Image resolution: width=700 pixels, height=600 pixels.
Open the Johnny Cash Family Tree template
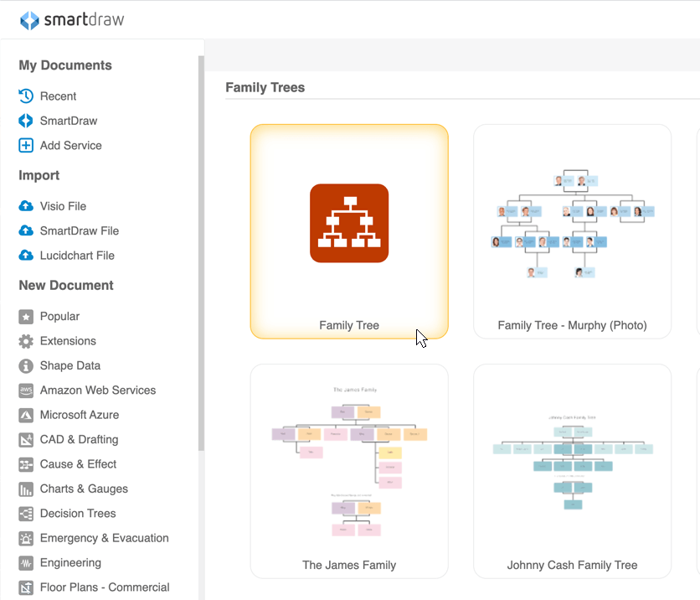click(x=572, y=471)
